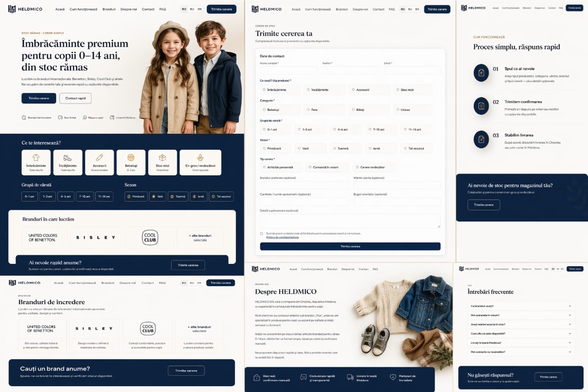Screen dimensions: 588x392
Task: Open Branduri in the Despre HELDMICO page header
Action: point(332,269)
